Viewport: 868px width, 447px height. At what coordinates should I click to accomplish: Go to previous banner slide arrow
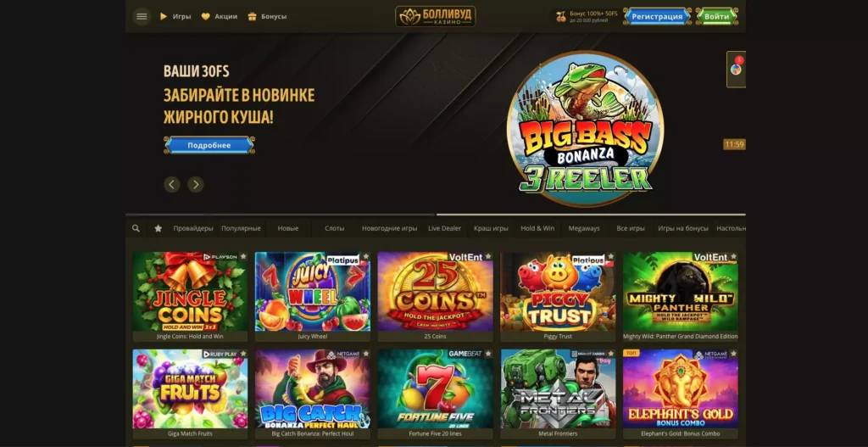coord(172,184)
